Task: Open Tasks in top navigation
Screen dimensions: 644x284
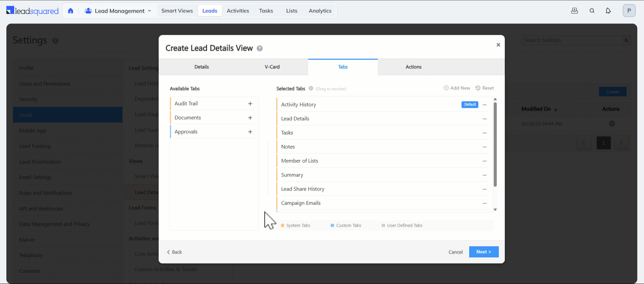Action: [x=266, y=11]
